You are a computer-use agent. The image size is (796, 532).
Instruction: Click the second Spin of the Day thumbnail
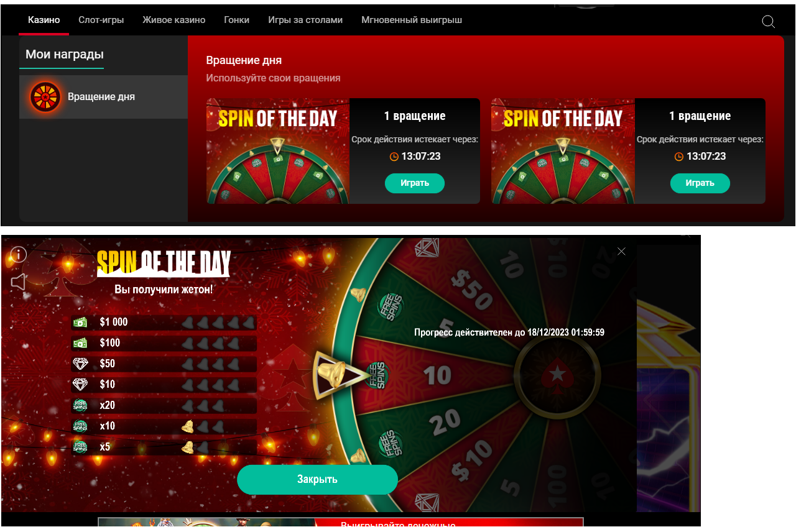563,151
